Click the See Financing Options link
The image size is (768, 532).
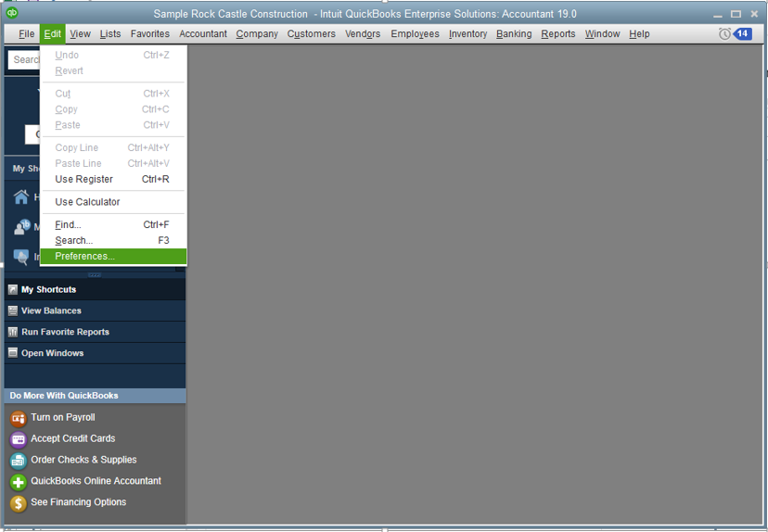[x=78, y=501]
